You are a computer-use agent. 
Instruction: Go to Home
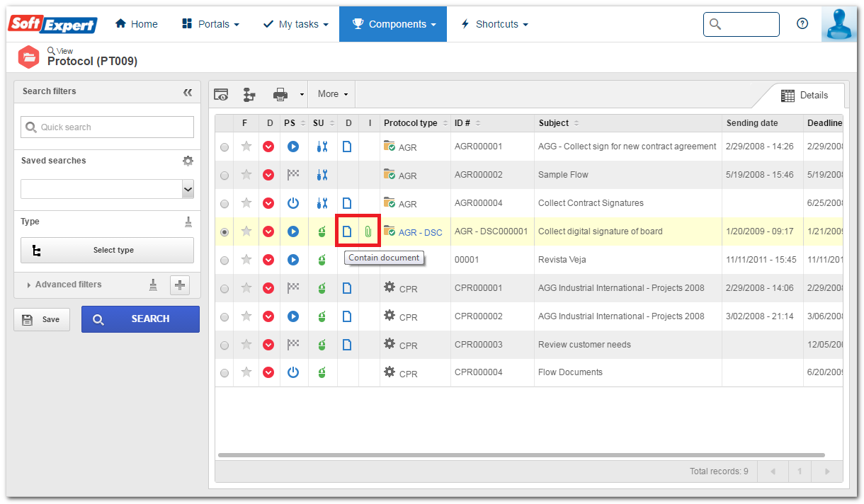137,24
